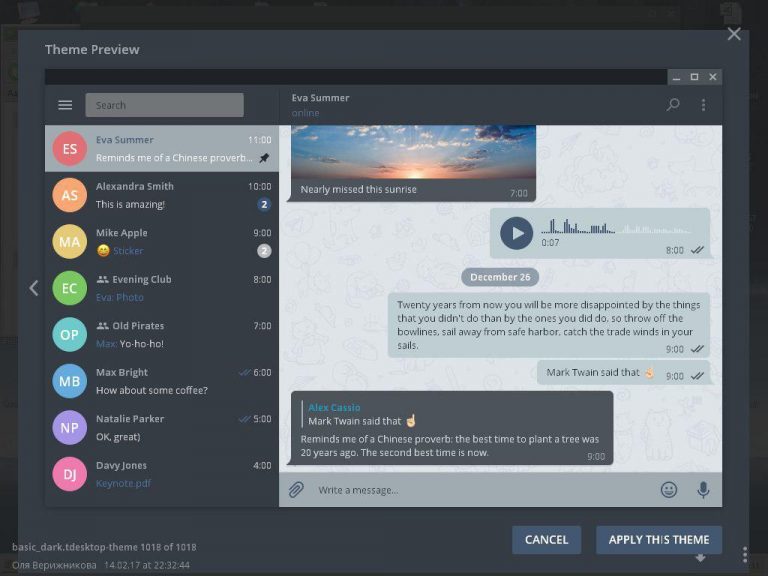Click the sunrise photo thumbnail

pyautogui.click(x=413, y=152)
